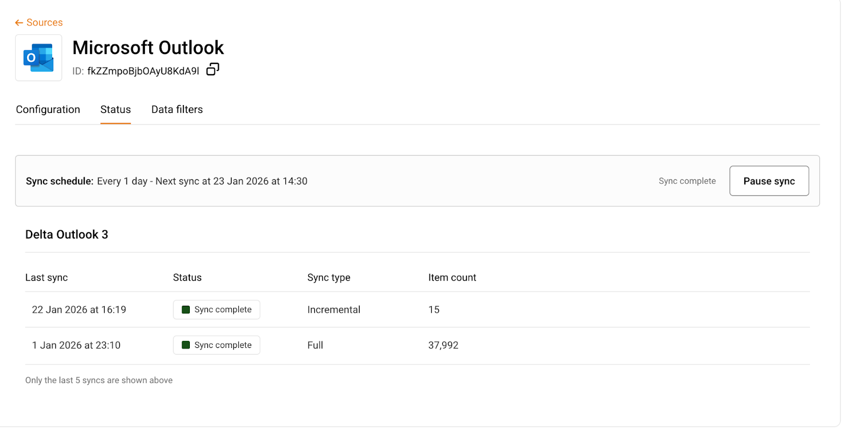Go back via the Sources link text

pos(44,23)
